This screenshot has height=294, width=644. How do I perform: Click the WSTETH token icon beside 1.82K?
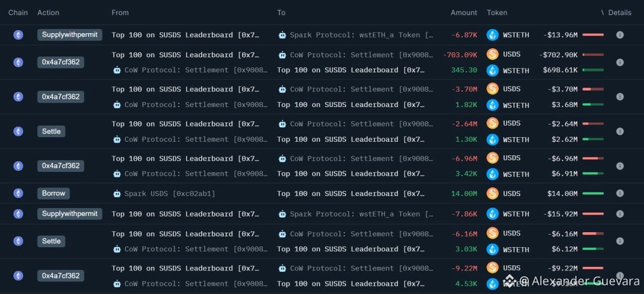(x=493, y=105)
